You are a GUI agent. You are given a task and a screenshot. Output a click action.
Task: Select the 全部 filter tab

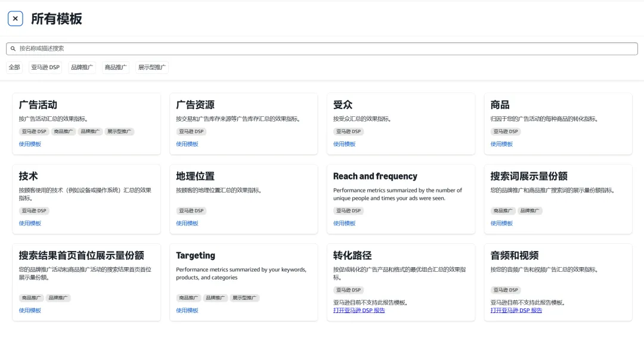(x=14, y=67)
